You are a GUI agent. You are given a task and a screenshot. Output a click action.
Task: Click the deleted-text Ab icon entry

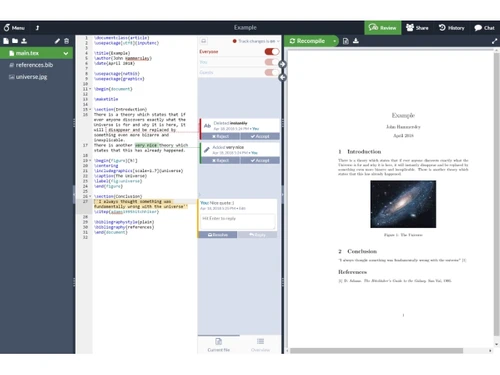click(x=207, y=126)
